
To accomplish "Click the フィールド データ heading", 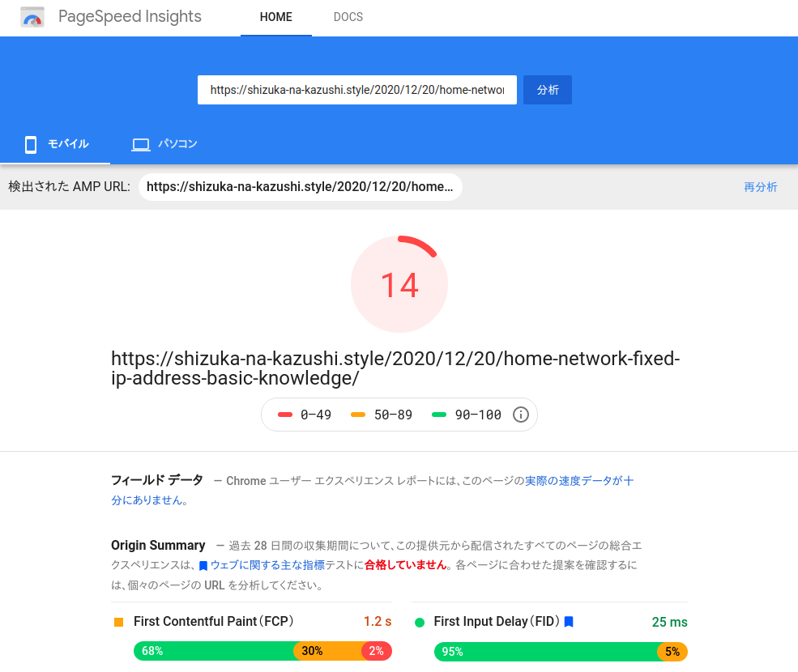I will [x=156, y=480].
